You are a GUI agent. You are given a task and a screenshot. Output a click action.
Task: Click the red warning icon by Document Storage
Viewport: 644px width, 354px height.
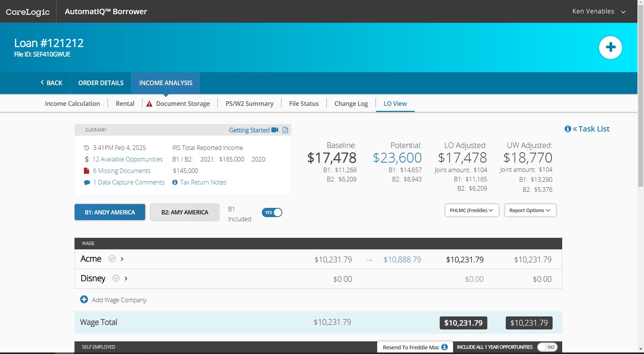(149, 104)
